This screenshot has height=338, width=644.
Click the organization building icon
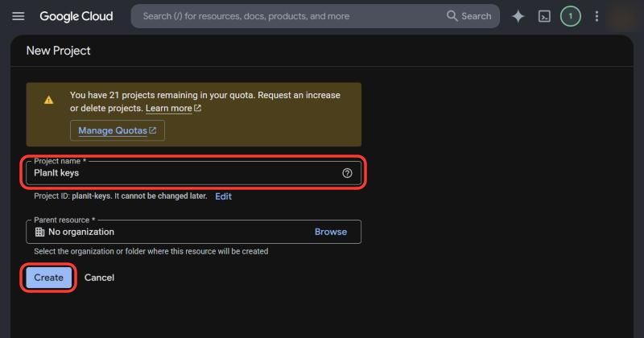tap(39, 232)
